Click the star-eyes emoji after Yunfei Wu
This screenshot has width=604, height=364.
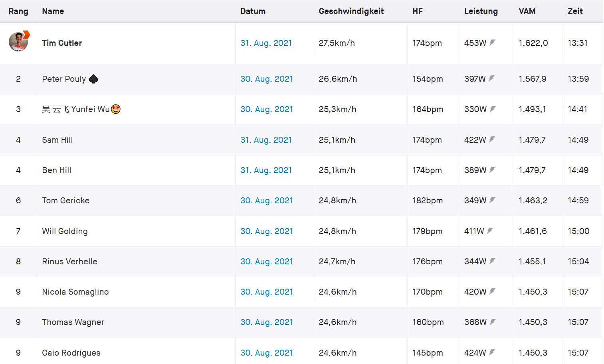(116, 109)
